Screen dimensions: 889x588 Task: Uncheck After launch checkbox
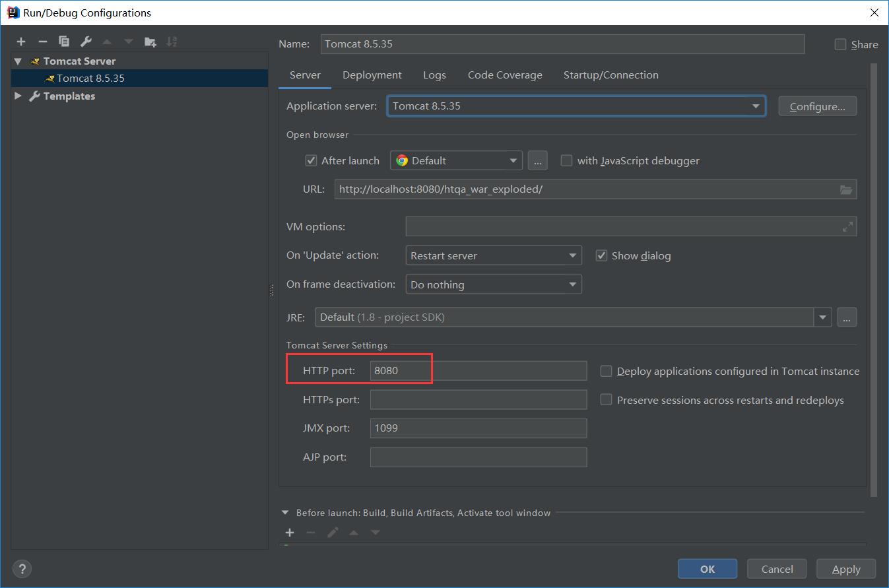[311, 160]
